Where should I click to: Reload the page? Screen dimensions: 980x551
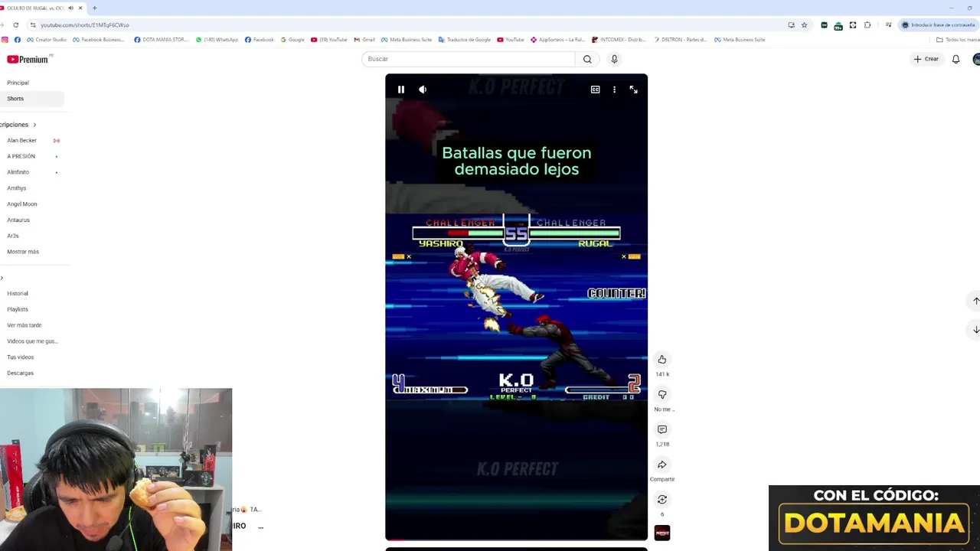coord(15,24)
